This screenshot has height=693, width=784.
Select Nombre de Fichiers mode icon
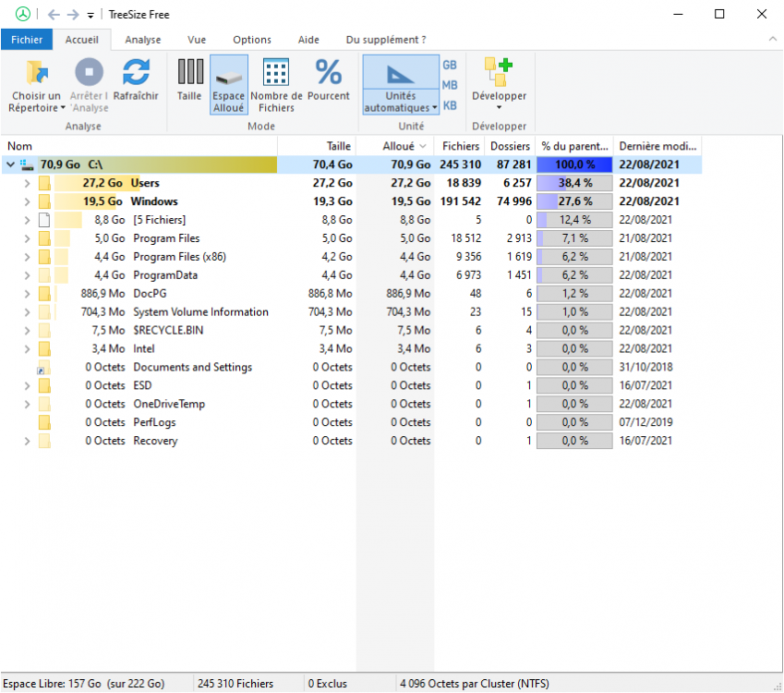[276, 72]
